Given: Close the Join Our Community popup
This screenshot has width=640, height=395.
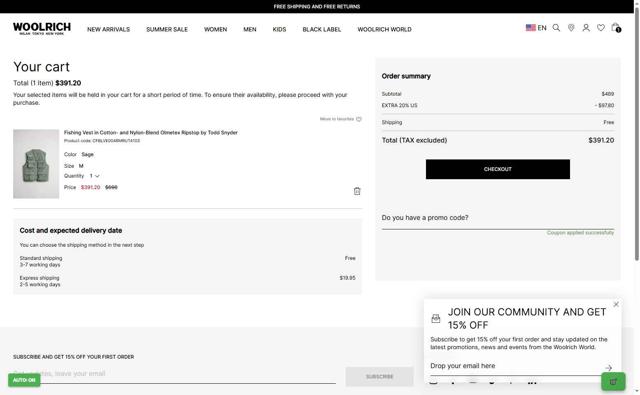Looking at the screenshot, I should click(616, 304).
